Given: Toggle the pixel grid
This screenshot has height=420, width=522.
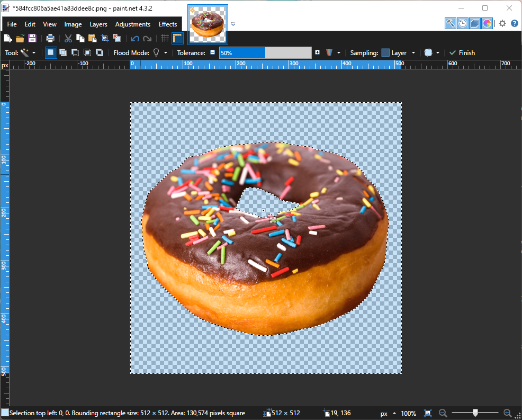Looking at the screenshot, I should (165, 38).
